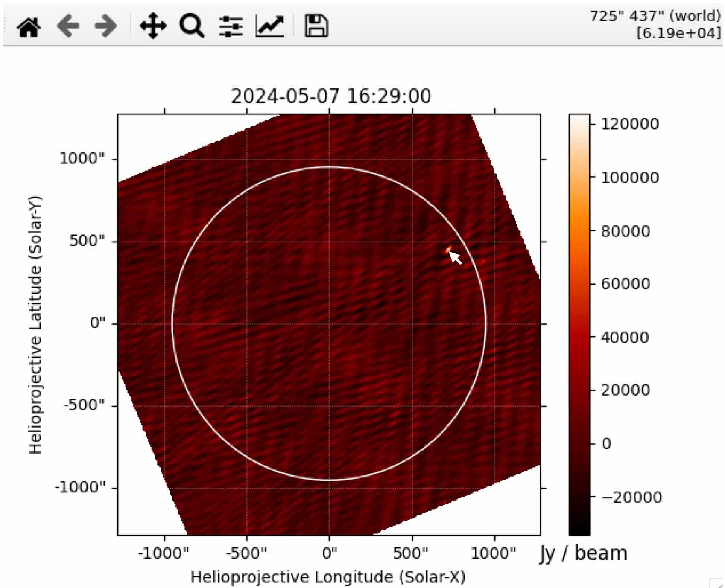The width and height of the screenshot is (725, 588).
Task: Click the Home reset view icon
Action: [x=29, y=26]
